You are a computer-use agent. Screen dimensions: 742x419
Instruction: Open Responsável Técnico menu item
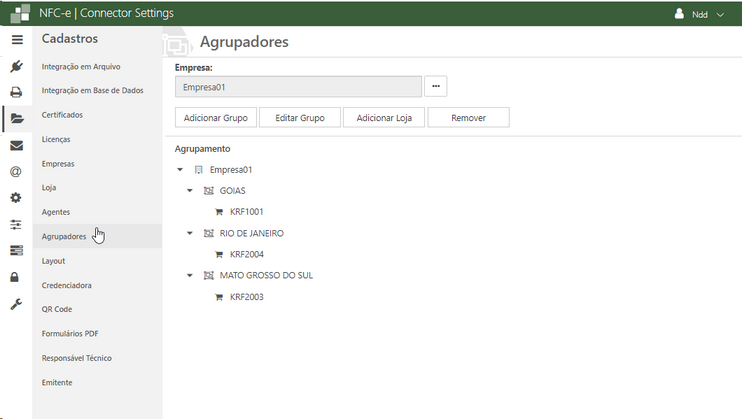tap(77, 358)
